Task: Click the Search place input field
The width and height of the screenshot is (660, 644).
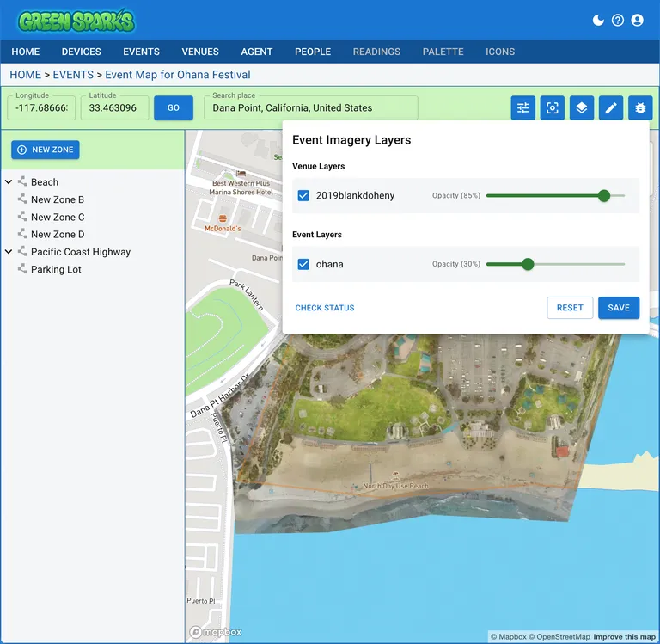Action: point(310,108)
